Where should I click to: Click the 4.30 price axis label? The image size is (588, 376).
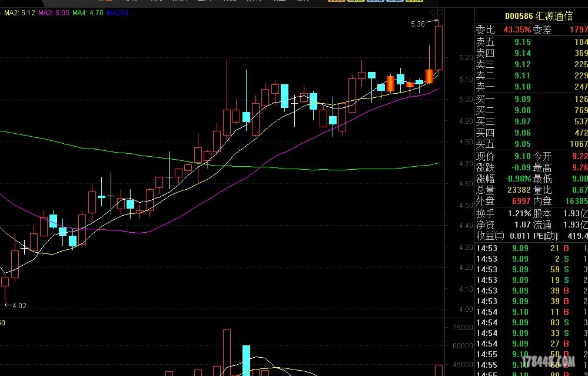[466, 248]
